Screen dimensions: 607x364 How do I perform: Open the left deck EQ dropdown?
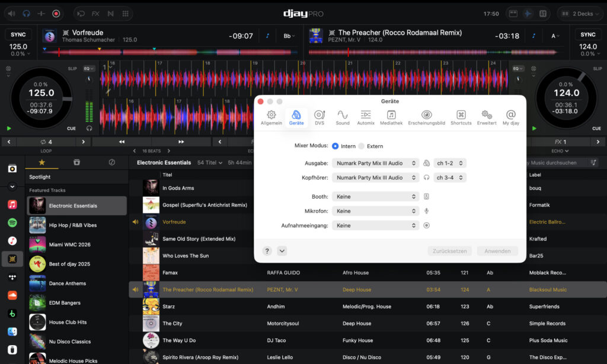pos(89,69)
